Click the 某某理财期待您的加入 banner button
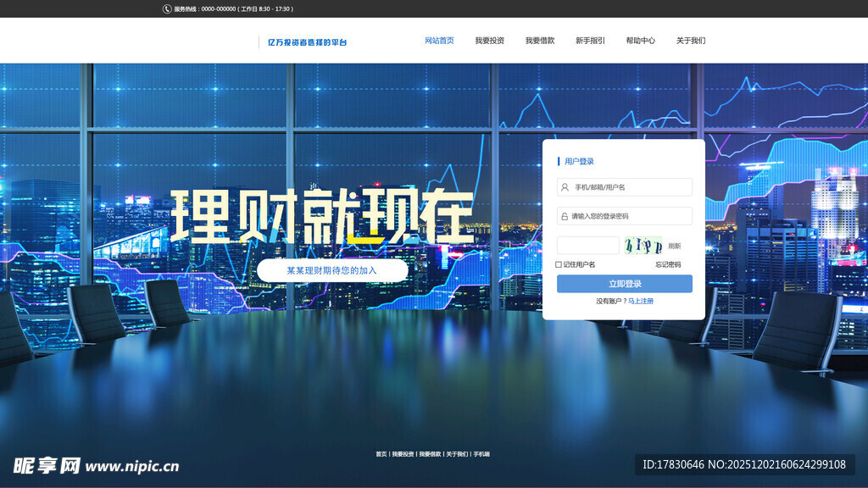This screenshot has width=868, height=488. coord(331,270)
